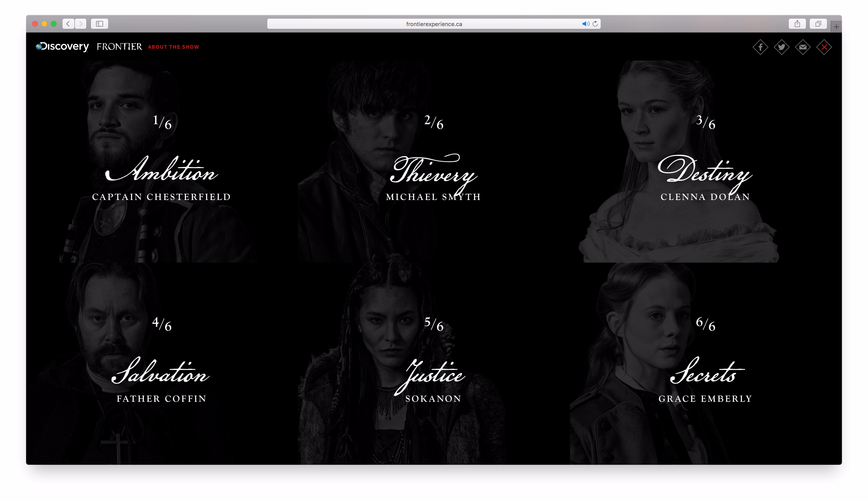Go forward using the browser forward arrow
Viewport: 868px width, 502px height.
point(81,24)
